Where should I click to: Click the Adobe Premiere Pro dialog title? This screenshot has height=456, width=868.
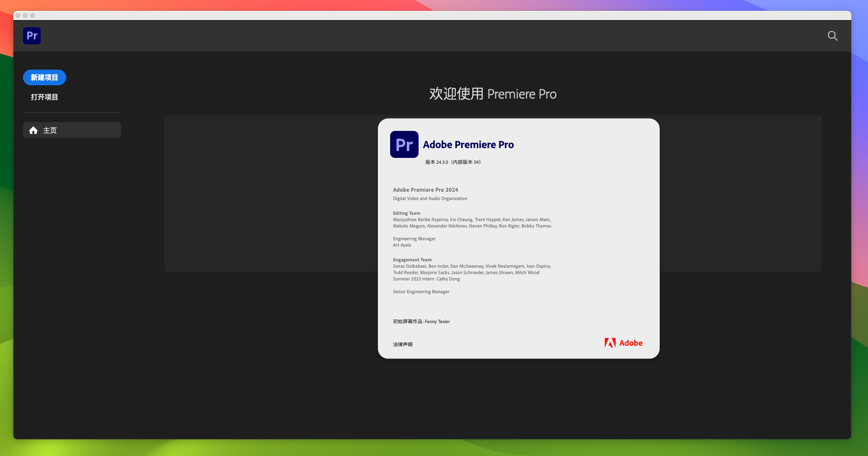pyautogui.click(x=469, y=145)
